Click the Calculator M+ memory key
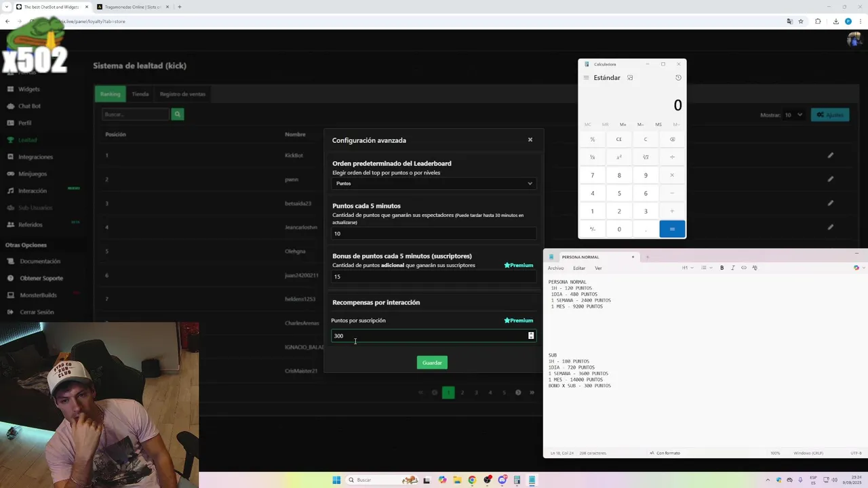The height and width of the screenshot is (488, 868). pyautogui.click(x=623, y=125)
